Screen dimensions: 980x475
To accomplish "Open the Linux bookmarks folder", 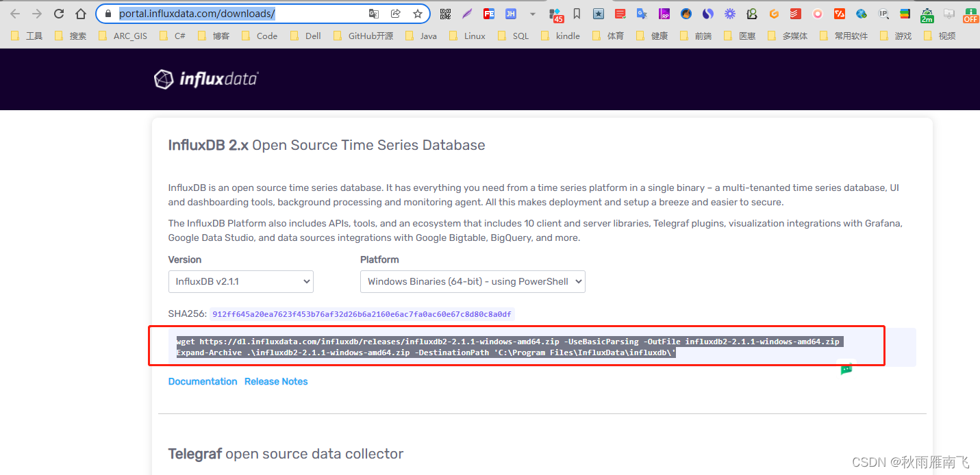I will pos(473,36).
